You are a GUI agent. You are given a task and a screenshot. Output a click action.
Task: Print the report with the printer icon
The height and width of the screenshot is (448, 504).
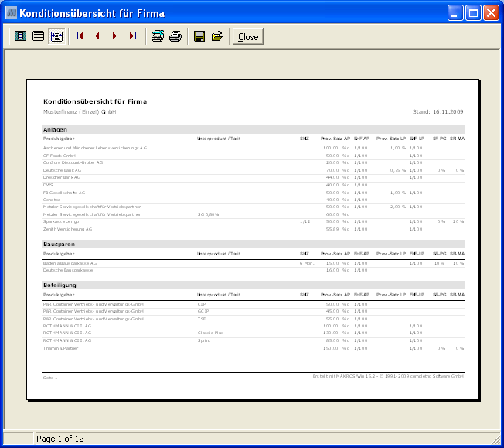pos(175,36)
